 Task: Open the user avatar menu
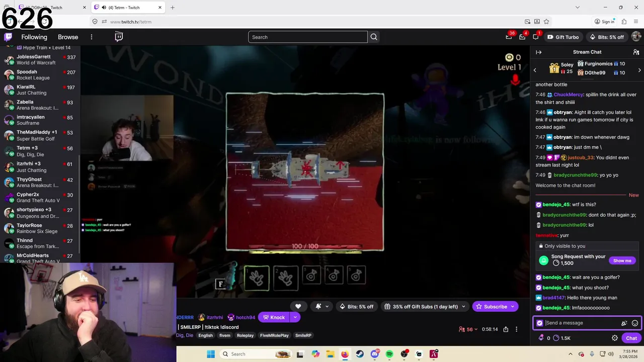(636, 37)
